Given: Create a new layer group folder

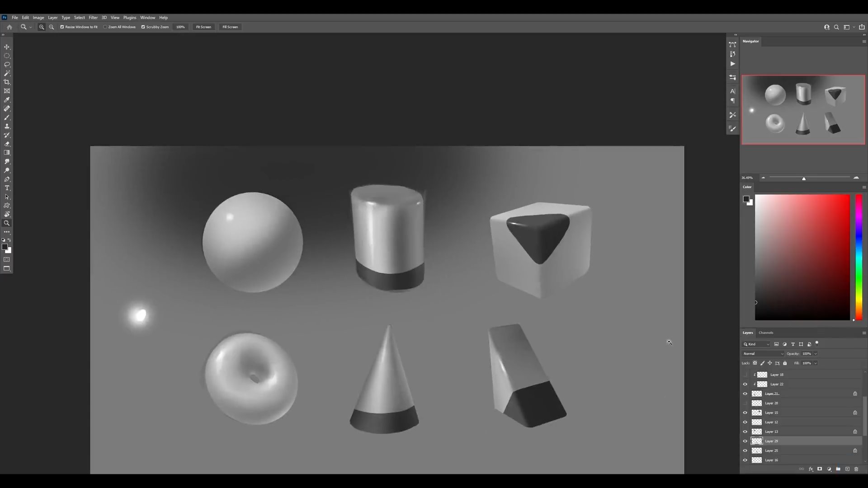Looking at the screenshot, I should 838,469.
